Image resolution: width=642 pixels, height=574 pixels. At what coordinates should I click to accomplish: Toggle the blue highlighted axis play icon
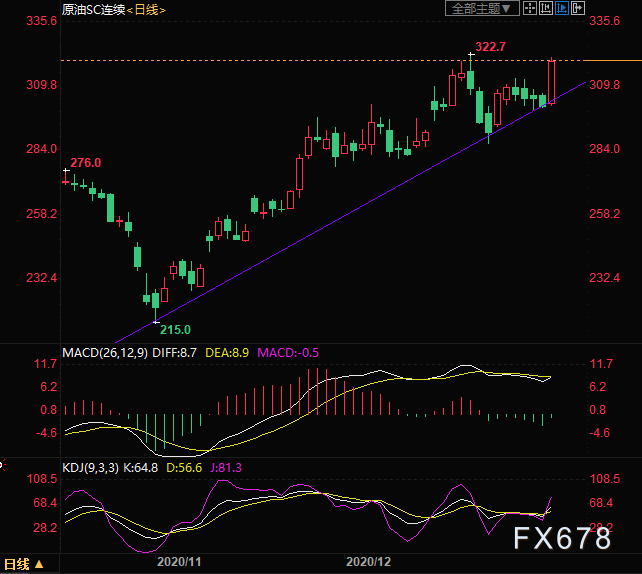[562, 8]
